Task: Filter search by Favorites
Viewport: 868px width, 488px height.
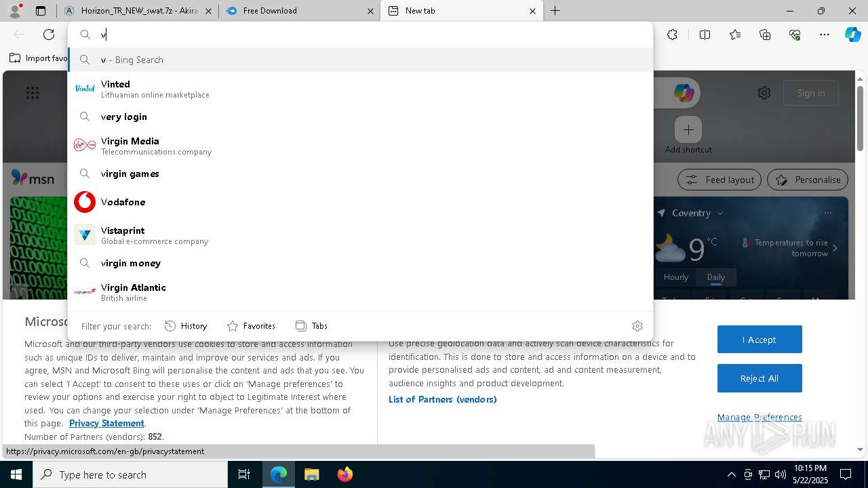Action: click(251, 326)
